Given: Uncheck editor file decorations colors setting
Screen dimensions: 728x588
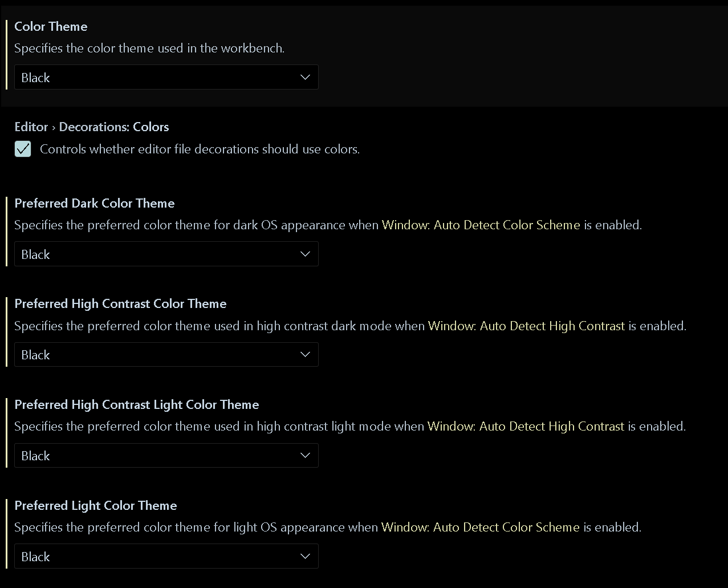Looking at the screenshot, I should pyautogui.click(x=23, y=149).
